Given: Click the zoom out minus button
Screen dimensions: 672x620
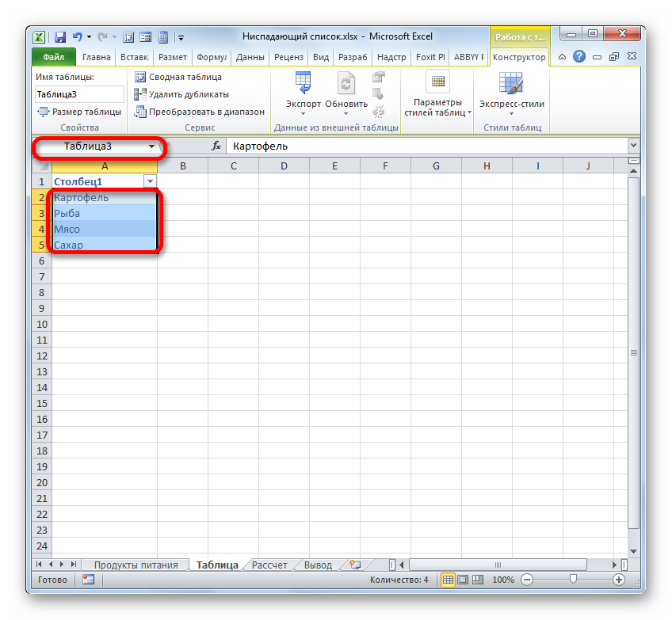Looking at the screenshot, I should (527, 580).
